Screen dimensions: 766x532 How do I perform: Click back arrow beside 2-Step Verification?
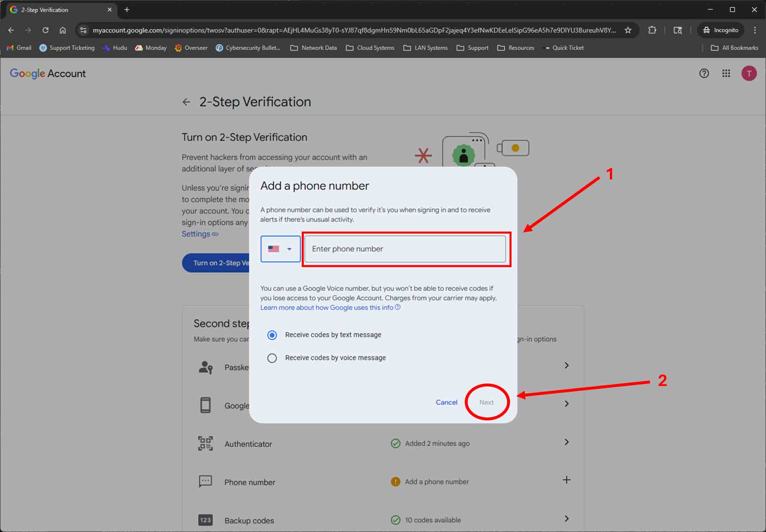point(186,102)
